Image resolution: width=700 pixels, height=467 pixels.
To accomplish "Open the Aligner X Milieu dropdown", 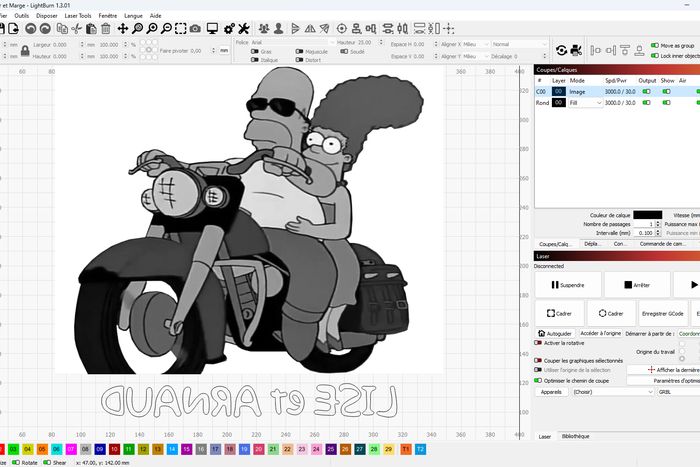I will [475, 44].
